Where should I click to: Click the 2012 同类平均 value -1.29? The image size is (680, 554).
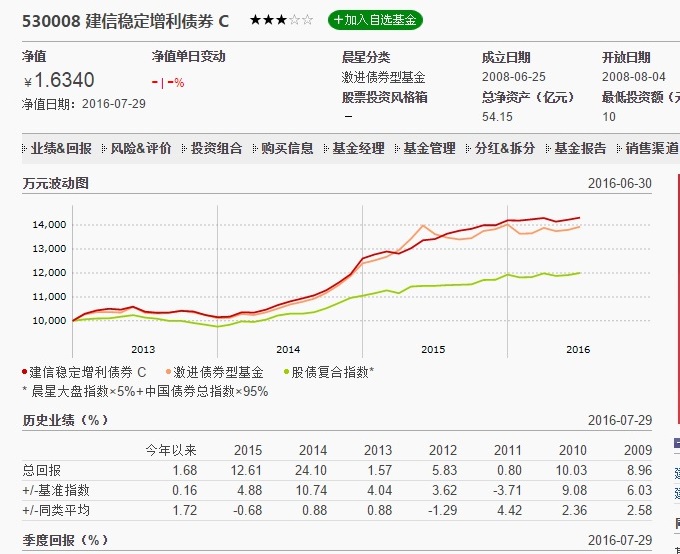tap(442, 510)
